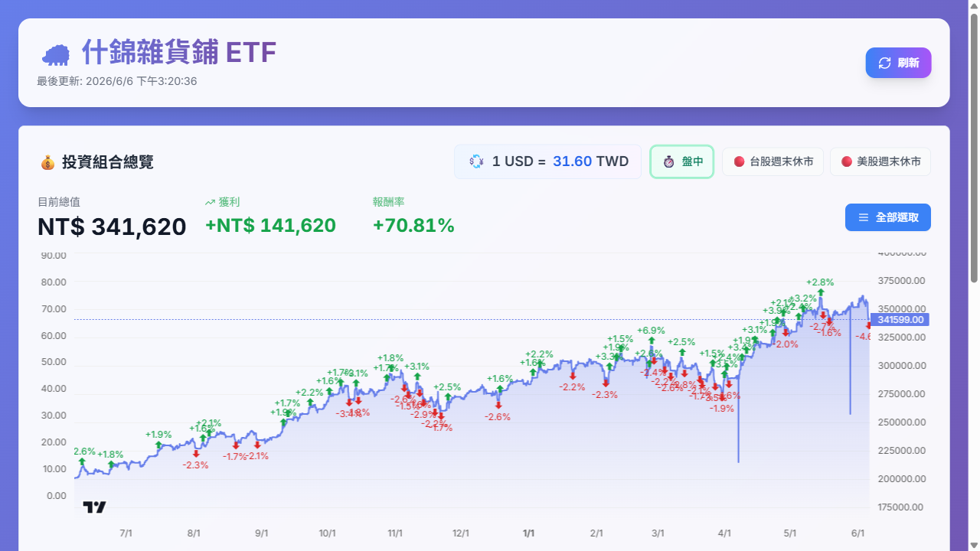This screenshot has width=980, height=551.
Task: Click the stopwatch icon in the 盤中 badge
Action: click(668, 161)
